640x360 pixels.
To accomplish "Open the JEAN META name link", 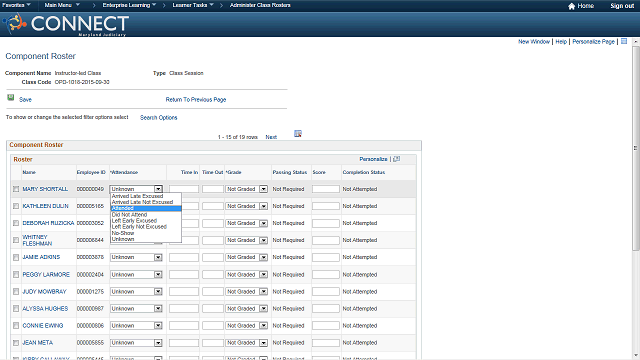I will 38,343.
